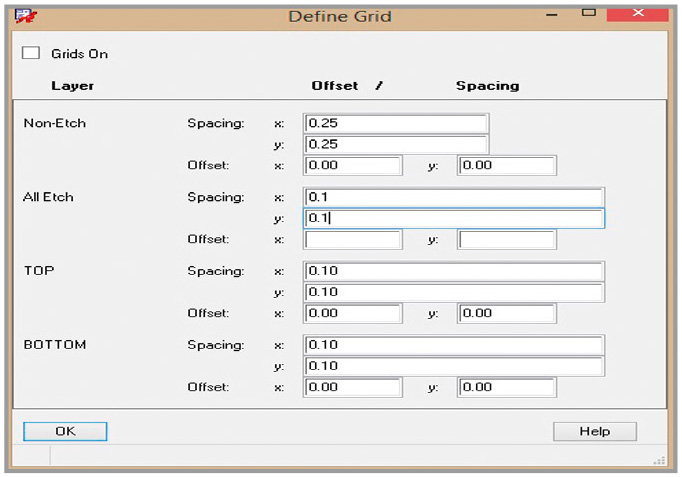Click the All Etch layer label
Screen dimensions: 682x477
pyautogui.click(x=48, y=197)
